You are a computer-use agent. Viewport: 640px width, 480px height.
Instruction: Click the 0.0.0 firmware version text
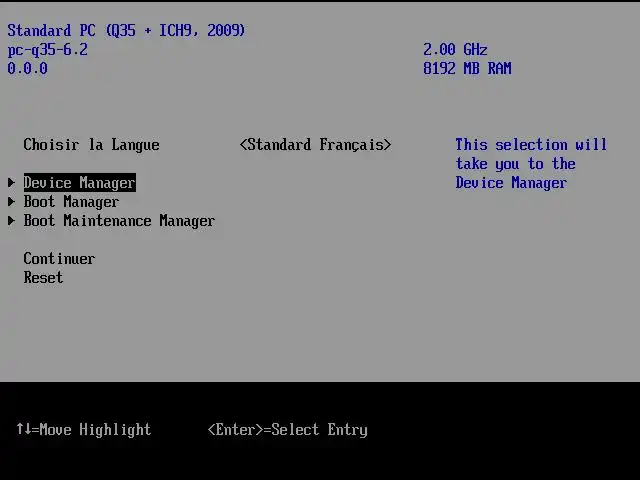tap(27, 68)
